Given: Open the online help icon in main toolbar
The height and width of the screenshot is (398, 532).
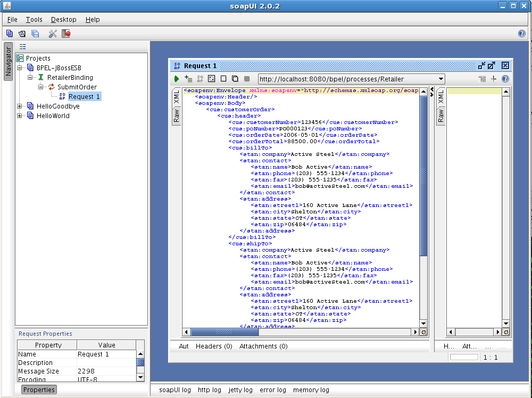Looking at the screenshot, I should coord(522,34).
